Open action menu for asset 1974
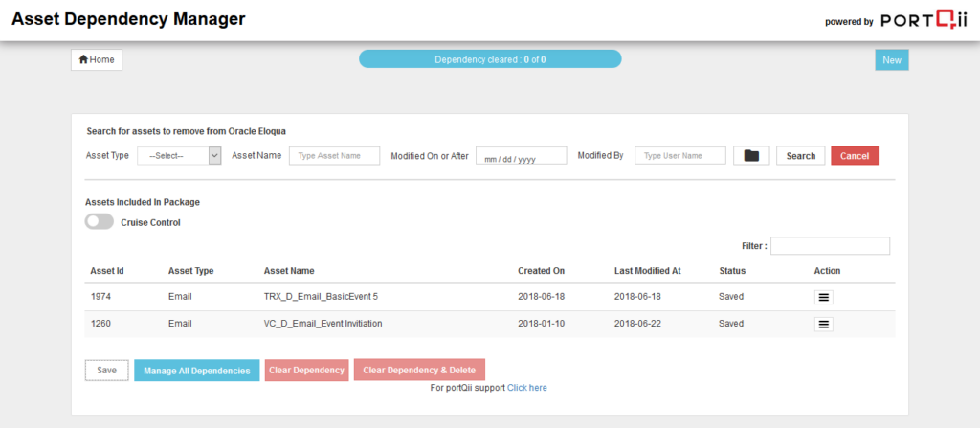Screen dimensions: 980x428 click(824, 297)
